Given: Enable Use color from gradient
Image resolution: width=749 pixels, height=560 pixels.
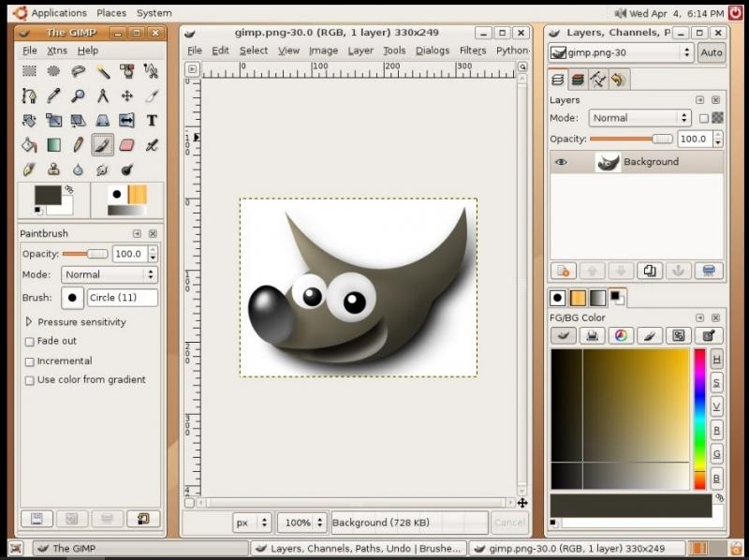Looking at the screenshot, I should pos(29,380).
